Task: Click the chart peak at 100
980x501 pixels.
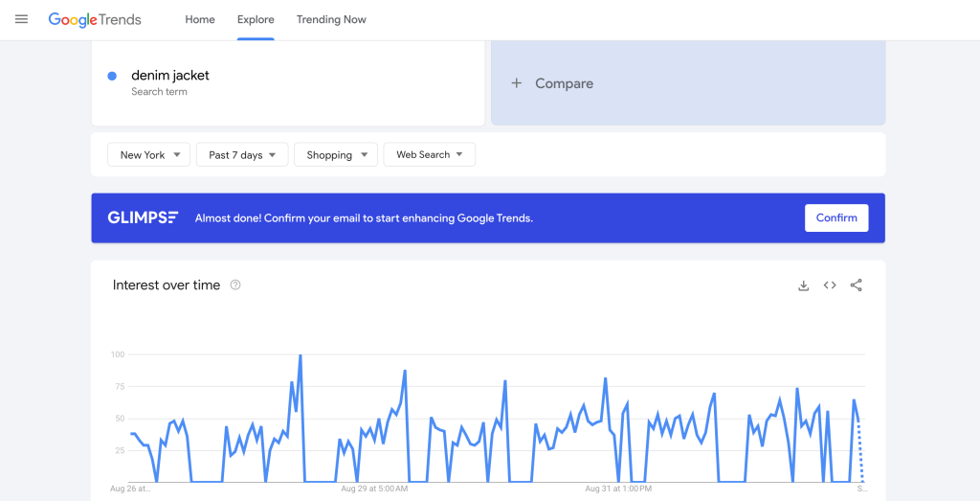Action: pos(300,355)
